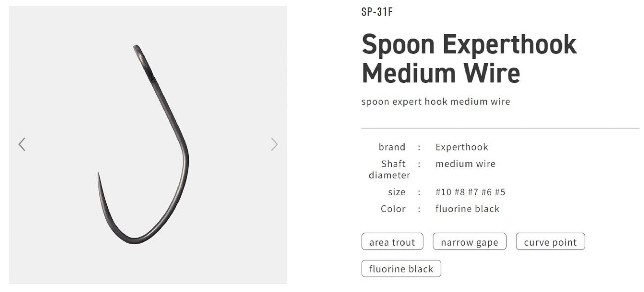The height and width of the screenshot is (292, 644).
Task: Select the 'narrow gape' tag
Action: [470, 242]
